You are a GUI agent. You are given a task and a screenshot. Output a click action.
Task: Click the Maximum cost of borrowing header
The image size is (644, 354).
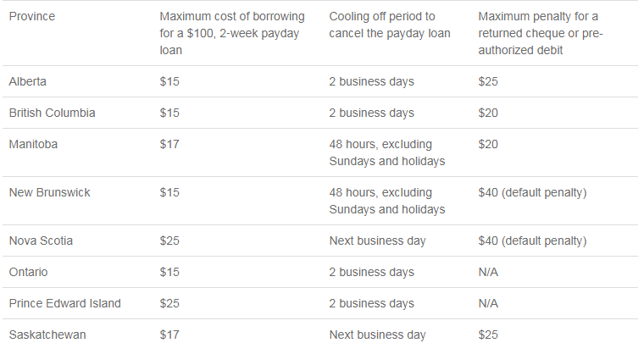point(232,33)
